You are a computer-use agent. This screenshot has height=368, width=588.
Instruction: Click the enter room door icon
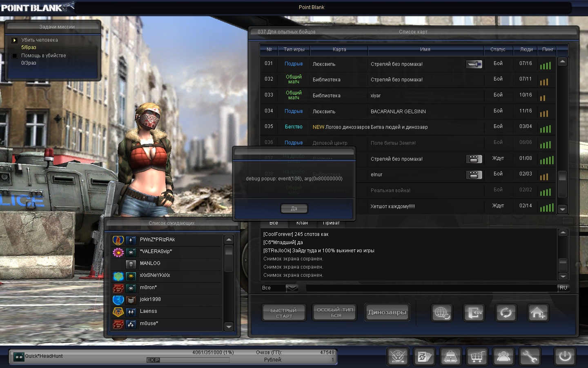[x=474, y=313]
